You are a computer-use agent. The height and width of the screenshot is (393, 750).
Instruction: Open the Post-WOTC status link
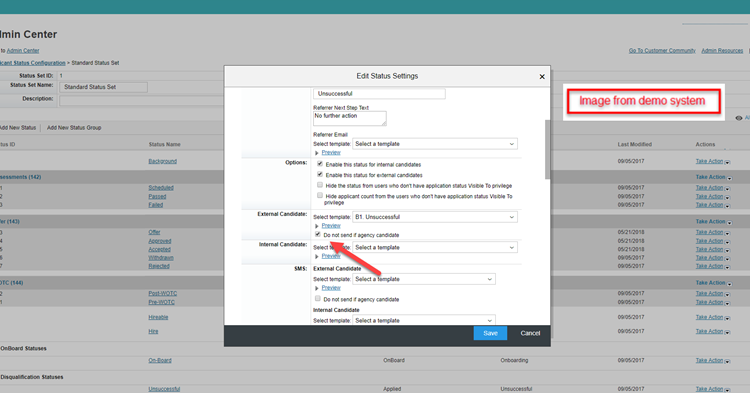click(163, 294)
